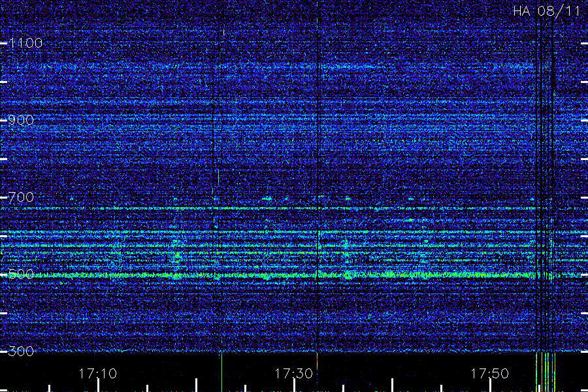Select the tick mark below 17:50

(490, 385)
